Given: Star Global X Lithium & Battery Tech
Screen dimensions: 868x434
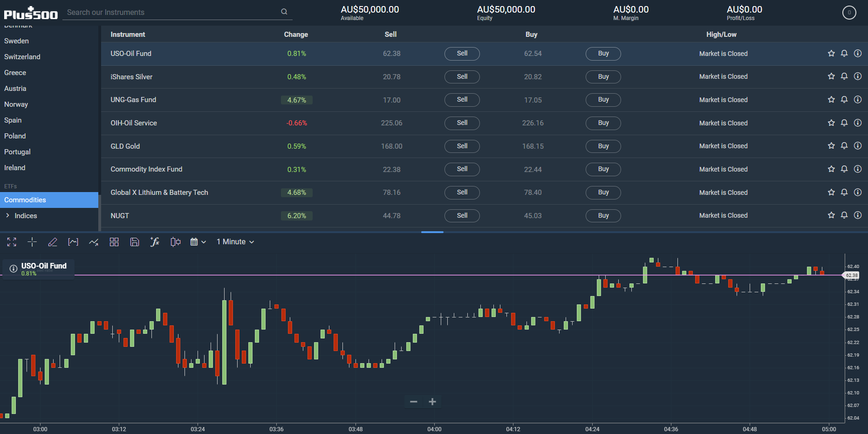Looking at the screenshot, I should (x=831, y=193).
